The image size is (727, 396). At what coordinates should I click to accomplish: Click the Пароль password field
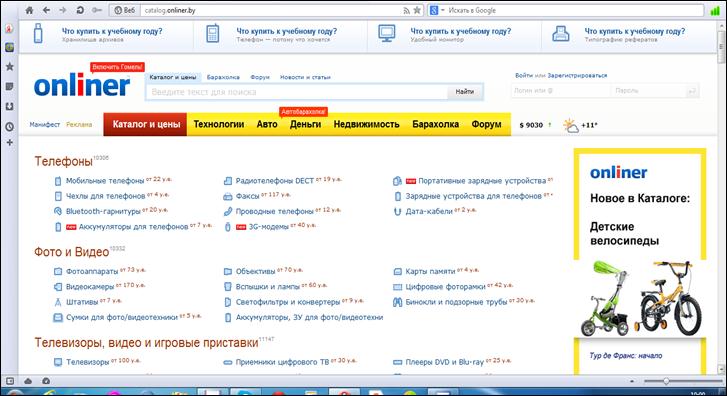(648, 91)
